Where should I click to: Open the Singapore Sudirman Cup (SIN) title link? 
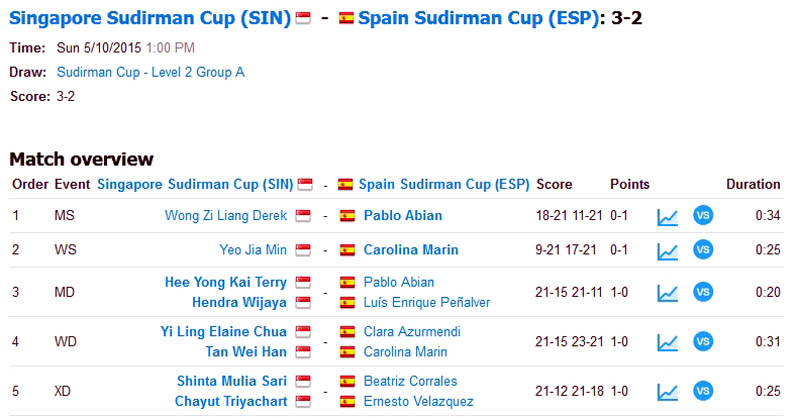click(150, 18)
